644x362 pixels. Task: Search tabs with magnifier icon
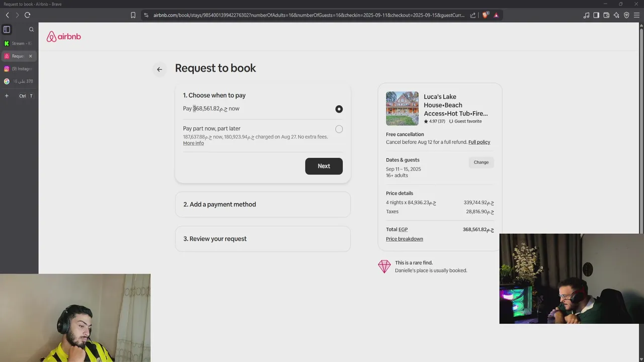pos(31,30)
